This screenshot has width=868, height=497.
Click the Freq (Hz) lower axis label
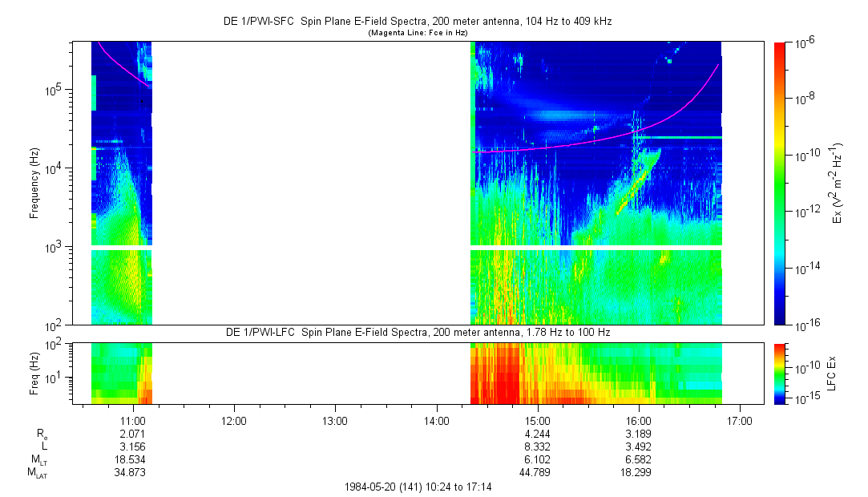[34, 374]
